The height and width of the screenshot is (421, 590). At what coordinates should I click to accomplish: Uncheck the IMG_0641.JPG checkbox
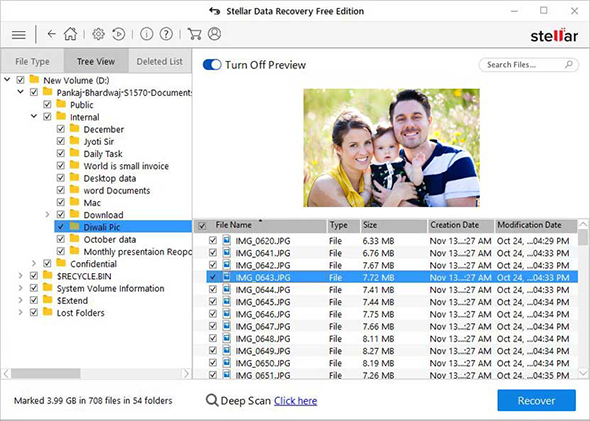coord(213,252)
